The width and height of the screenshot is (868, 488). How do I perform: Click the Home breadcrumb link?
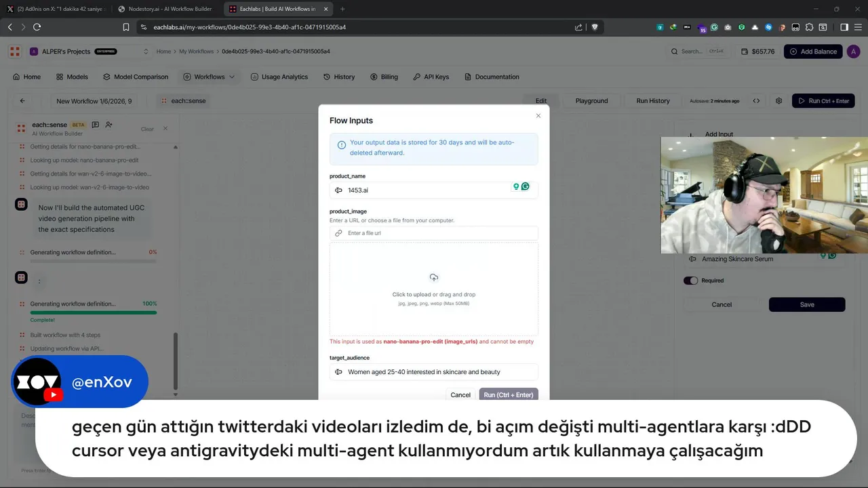pos(163,52)
